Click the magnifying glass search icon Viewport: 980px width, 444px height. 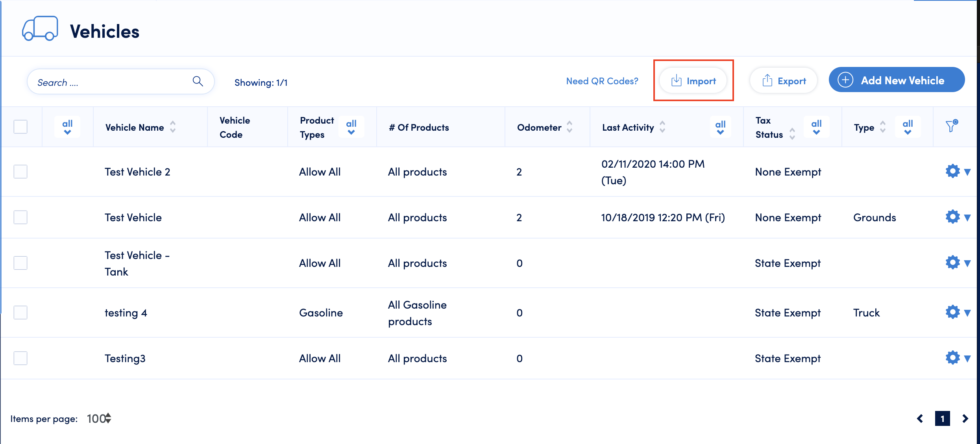(x=198, y=81)
